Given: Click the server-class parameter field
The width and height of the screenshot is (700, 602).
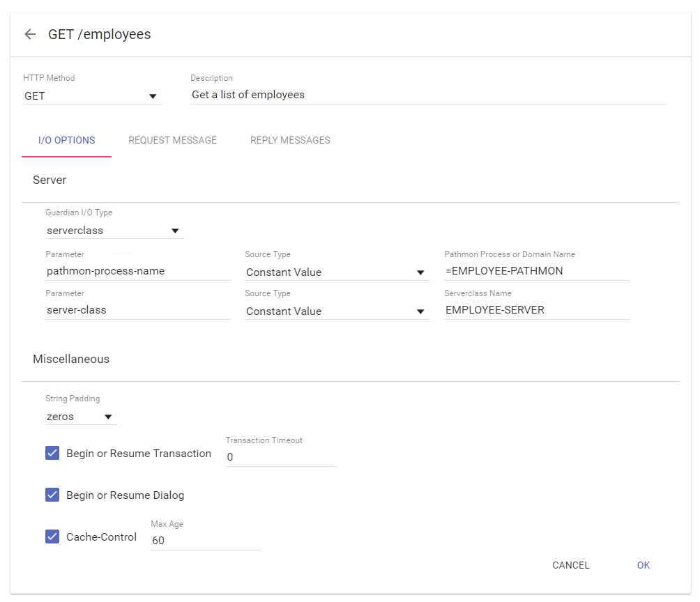Looking at the screenshot, I should pos(137,310).
